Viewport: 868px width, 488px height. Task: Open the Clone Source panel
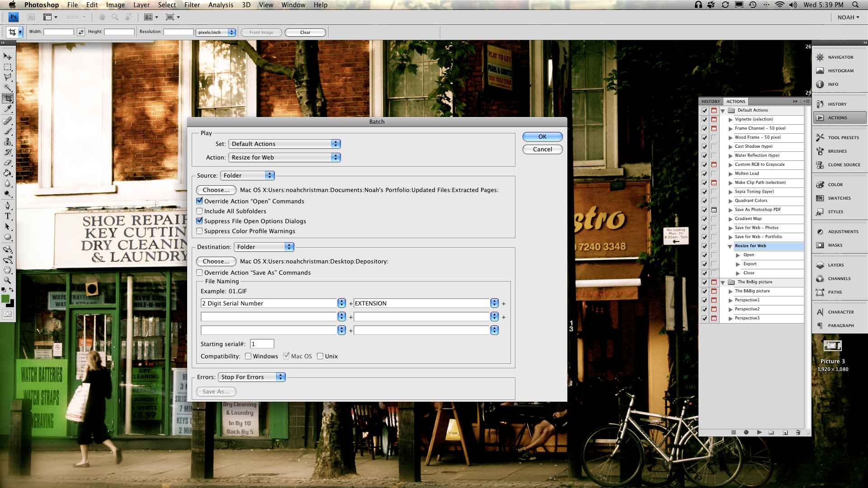click(x=840, y=165)
